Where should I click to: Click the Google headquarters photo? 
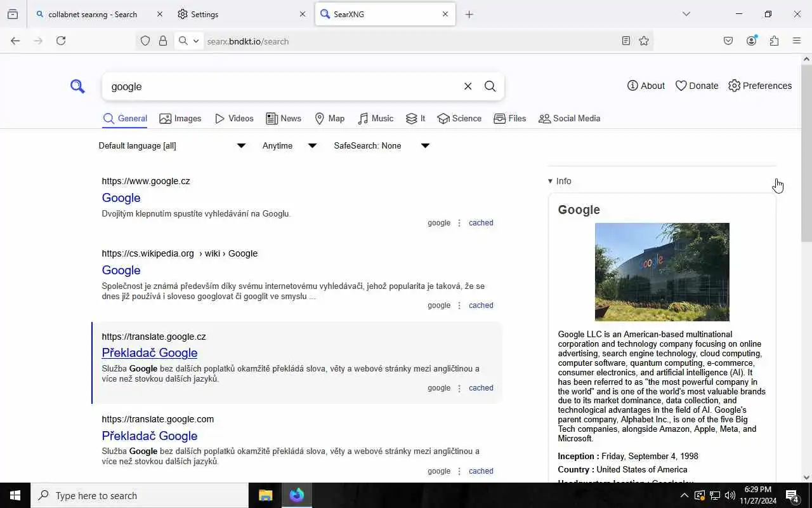[662, 272]
